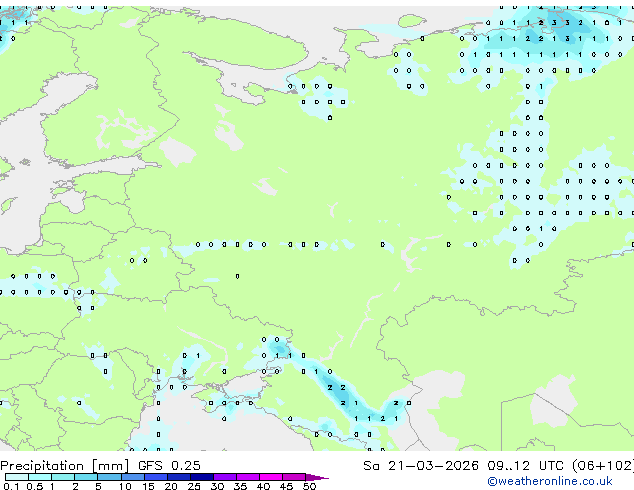The height and width of the screenshot is (490, 634).
Task: Click the over-50 arrow tip of the legend
Action: click(x=317, y=477)
